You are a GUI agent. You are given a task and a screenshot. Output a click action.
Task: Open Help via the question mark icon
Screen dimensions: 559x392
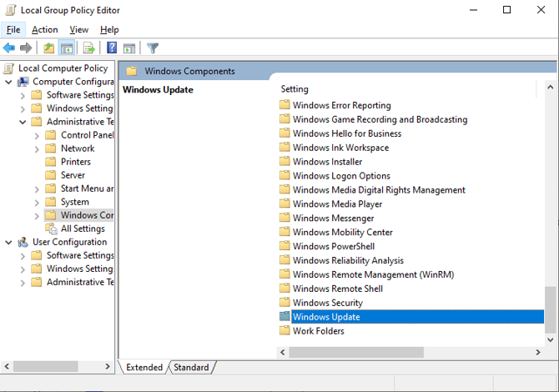pos(112,48)
